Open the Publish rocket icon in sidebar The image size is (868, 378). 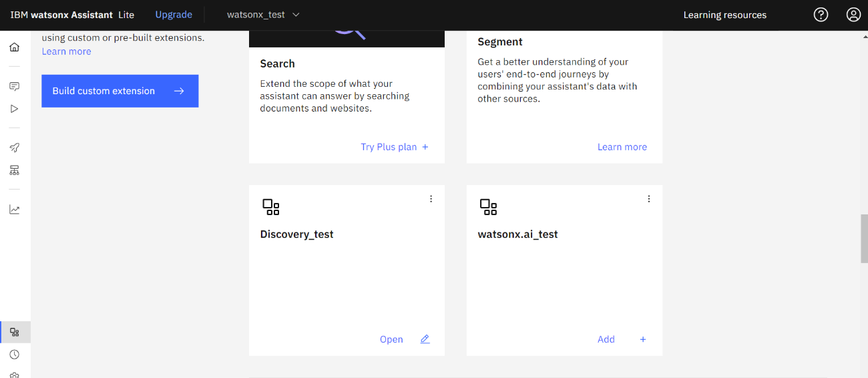click(14, 148)
